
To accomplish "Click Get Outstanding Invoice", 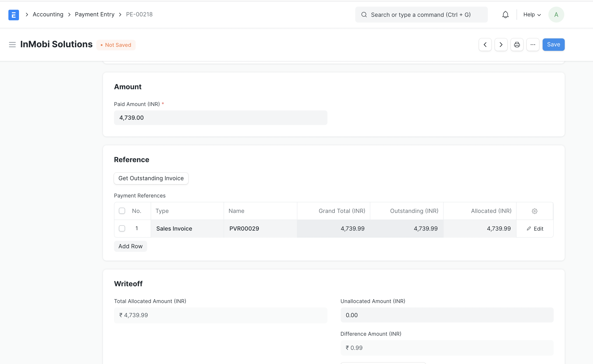I will click(x=151, y=178).
